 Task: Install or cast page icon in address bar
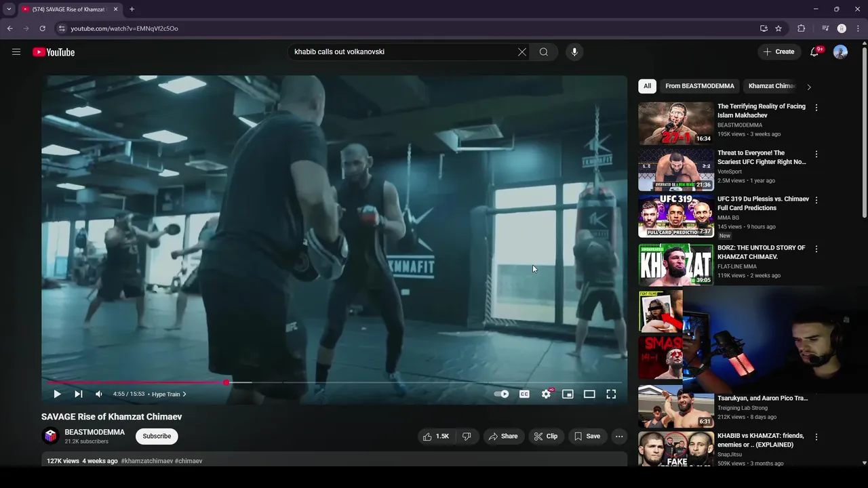[x=764, y=28]
